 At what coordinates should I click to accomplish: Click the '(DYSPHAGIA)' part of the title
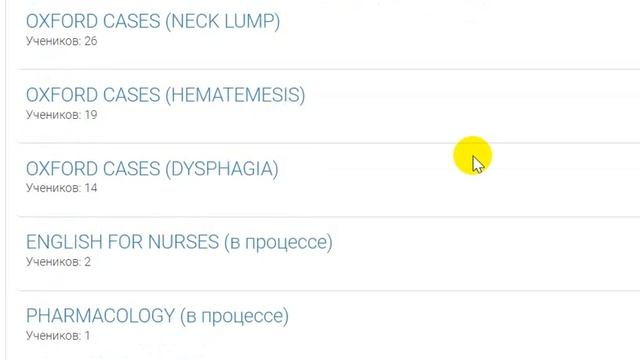click(x=222, y=169)
